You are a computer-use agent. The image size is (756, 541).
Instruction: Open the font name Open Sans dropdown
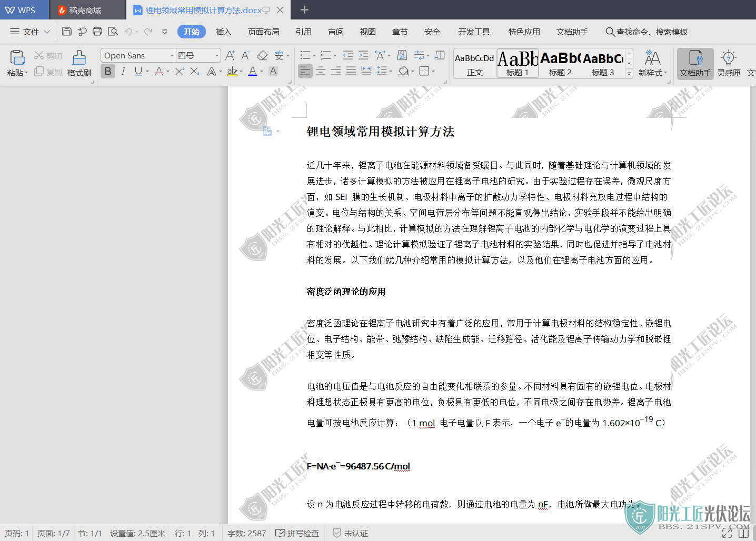point(172,55)
